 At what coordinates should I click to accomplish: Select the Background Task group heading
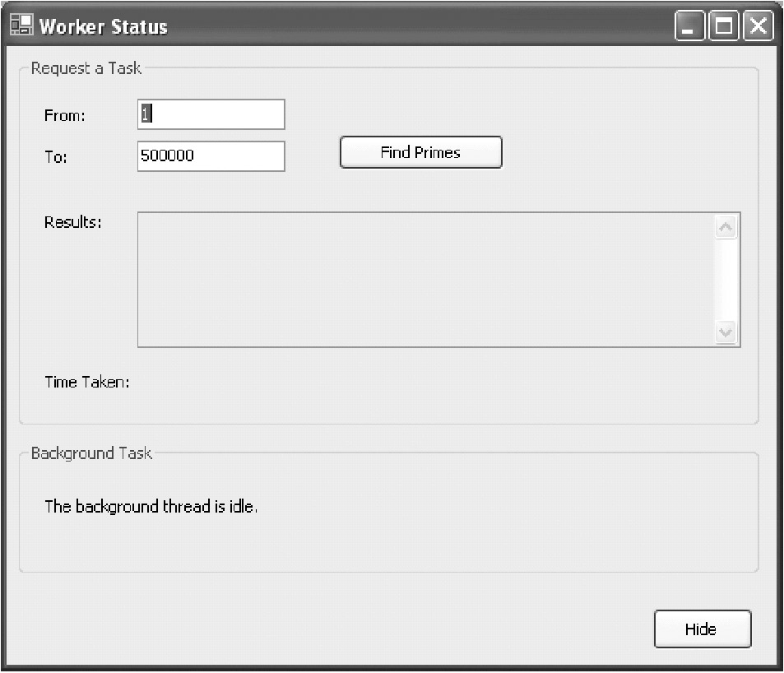pyautogui.click(x=91, y=453)
